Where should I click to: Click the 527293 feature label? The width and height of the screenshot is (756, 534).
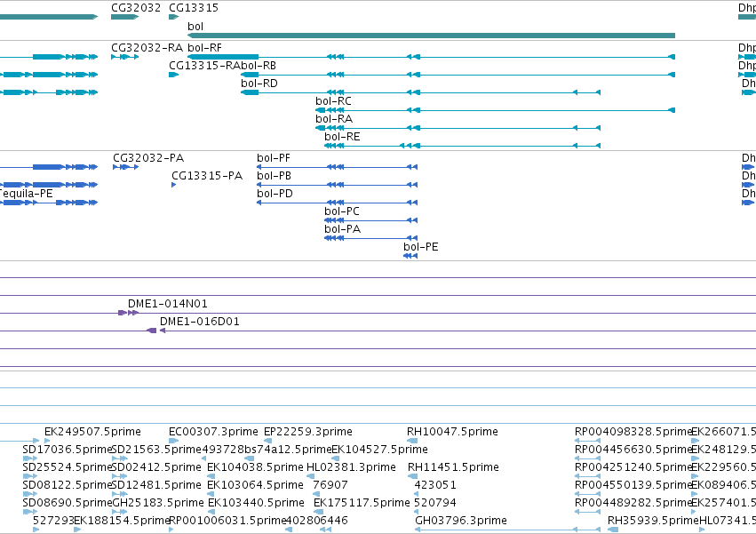pyautogui.click(x=53, y=521)
